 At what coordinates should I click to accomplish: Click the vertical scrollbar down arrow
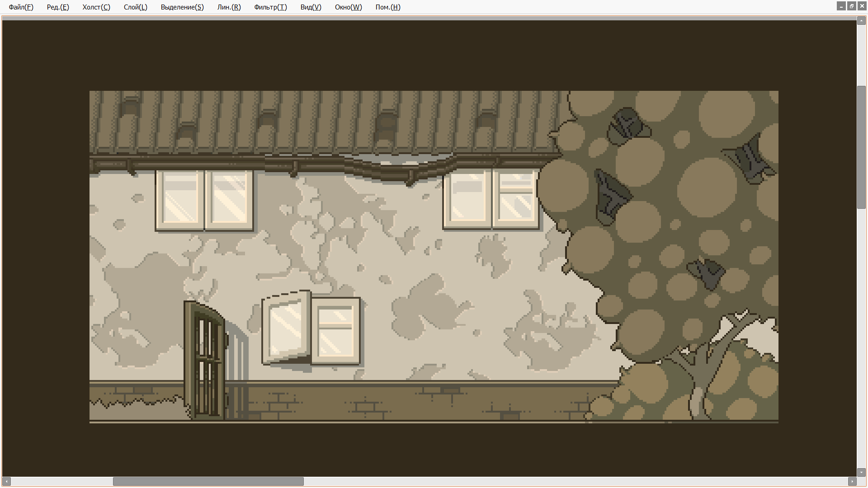(x=862, y=473)
